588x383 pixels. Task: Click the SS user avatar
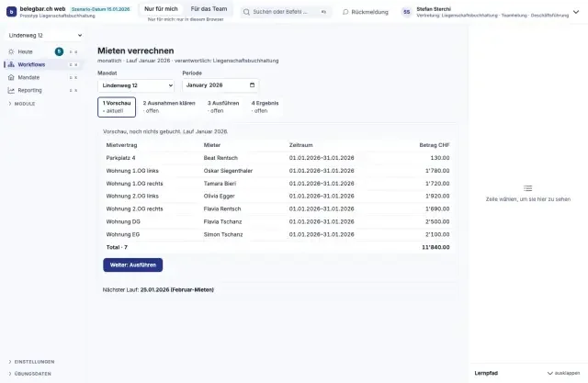point(406,12)
